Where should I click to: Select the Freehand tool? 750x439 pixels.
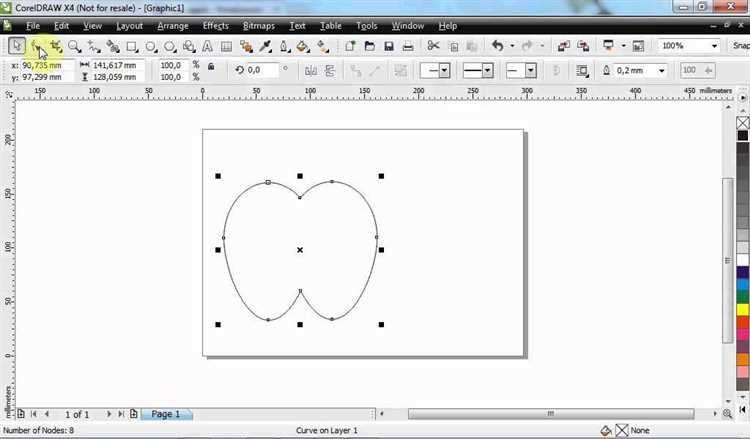[94, 46]
